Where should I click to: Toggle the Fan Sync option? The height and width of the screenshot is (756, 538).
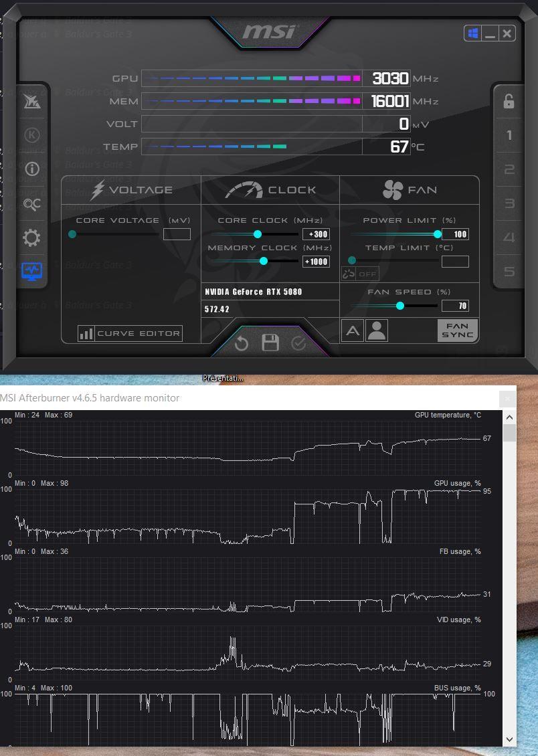(458, 330)
